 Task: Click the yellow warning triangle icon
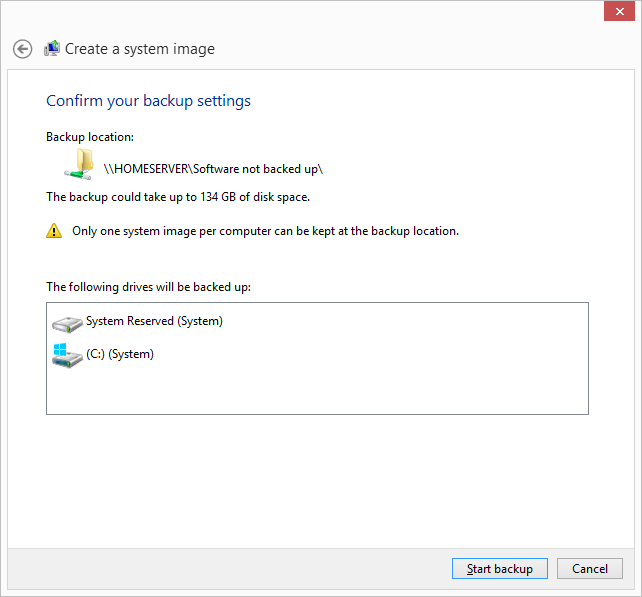pyautogui.click(x=54, y=231)
